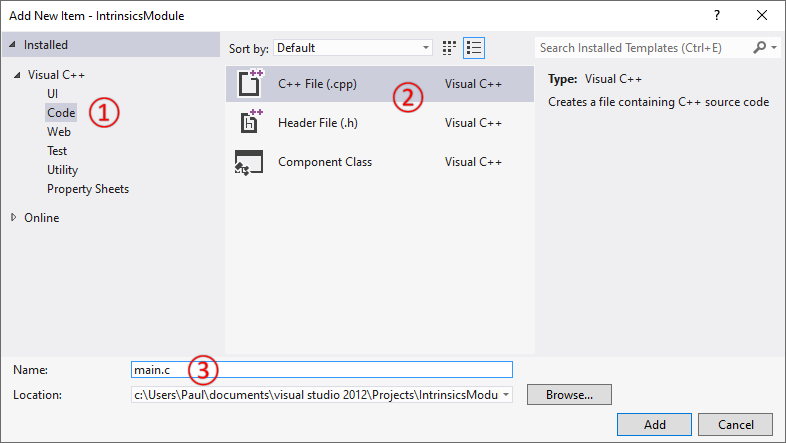Switch to small icons view
Screen dimensions: 786x443
(x=450, y=47)
